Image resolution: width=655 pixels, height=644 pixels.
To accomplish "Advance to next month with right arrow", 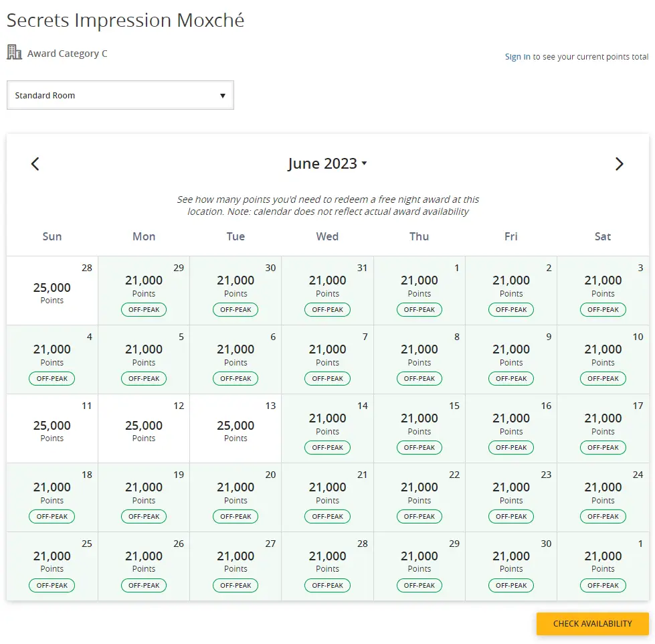I will (619, 164).
